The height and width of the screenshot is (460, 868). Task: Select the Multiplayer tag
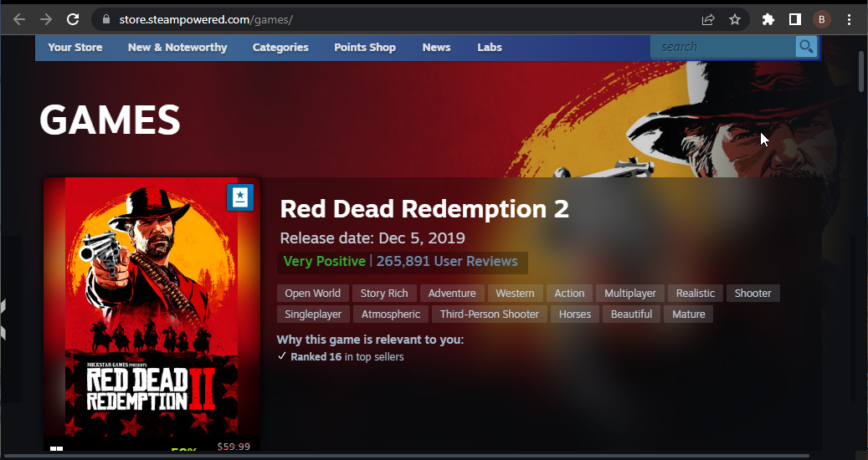coord(630,293)
